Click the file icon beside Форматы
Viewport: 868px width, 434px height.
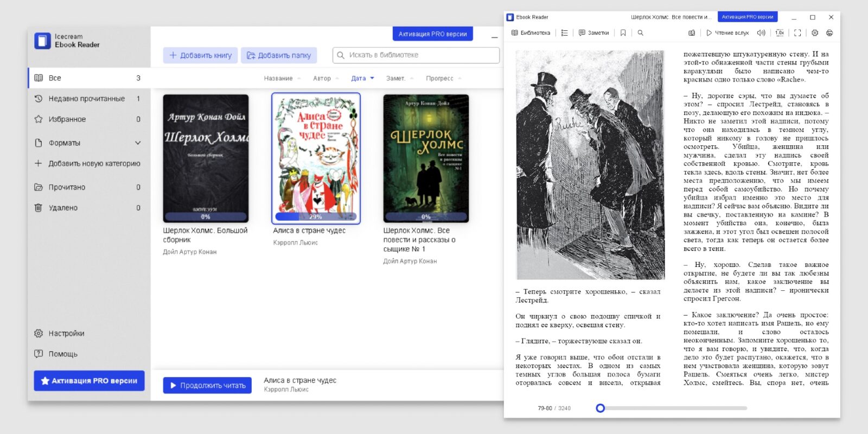(x=39, y=143)
